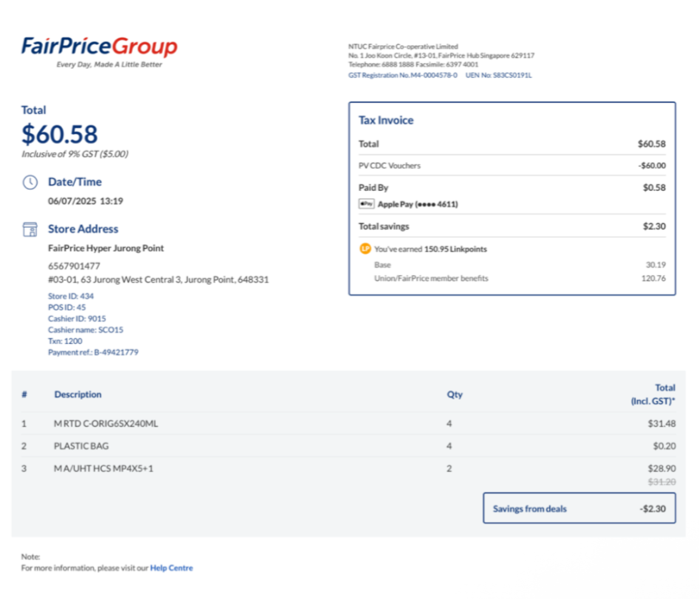The image size is (700, 599).
Task: Click the Cashier name: SCO15 text
Action: 86,330
